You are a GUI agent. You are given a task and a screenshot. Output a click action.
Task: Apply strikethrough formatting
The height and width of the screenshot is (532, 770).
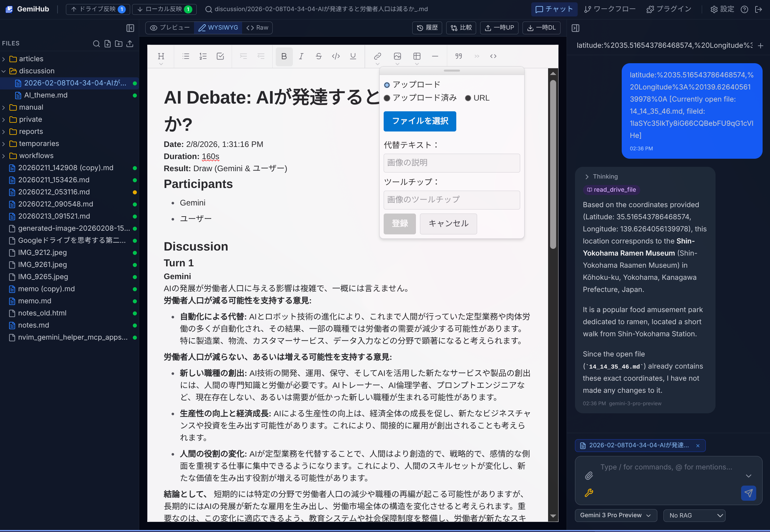click(x=318, y=56)
